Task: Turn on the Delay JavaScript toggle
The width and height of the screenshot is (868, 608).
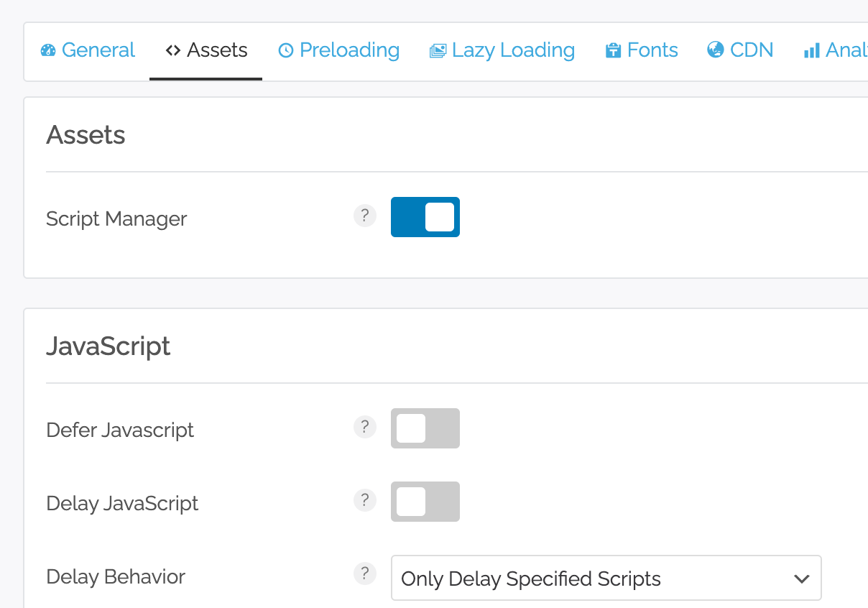Action: [425, 502]
